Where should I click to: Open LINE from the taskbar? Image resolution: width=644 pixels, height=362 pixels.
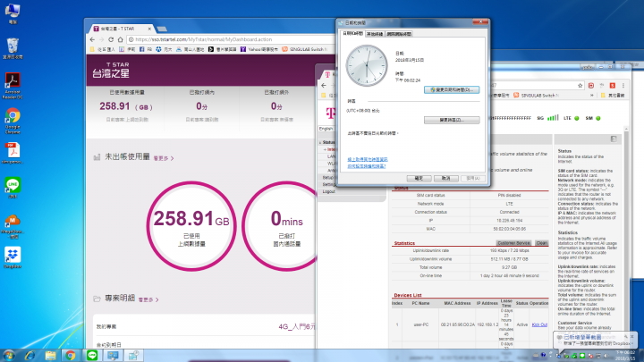coord(92,356)
